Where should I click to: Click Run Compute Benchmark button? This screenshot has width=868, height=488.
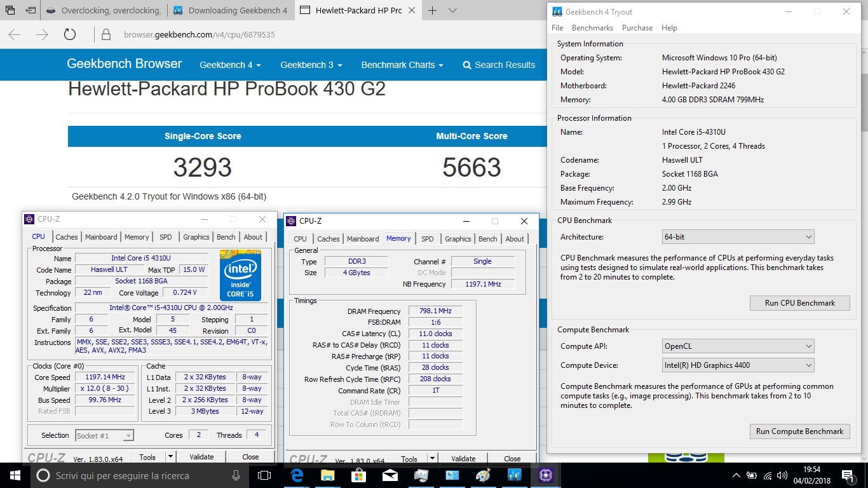tap(800, 431)
